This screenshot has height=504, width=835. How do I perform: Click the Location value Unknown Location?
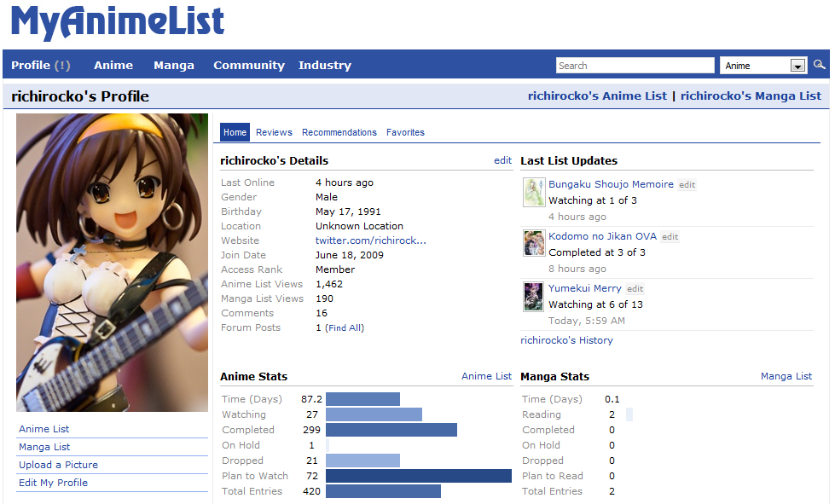click(x=359, y=226)
